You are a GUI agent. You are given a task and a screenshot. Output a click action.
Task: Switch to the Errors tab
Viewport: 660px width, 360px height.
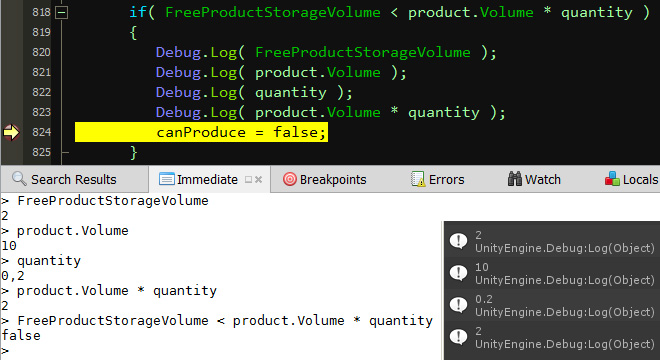(x=437, y=179)
